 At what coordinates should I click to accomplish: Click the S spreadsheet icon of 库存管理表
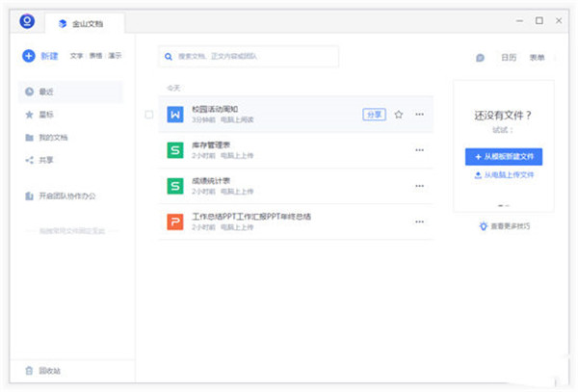coord(175,150)
